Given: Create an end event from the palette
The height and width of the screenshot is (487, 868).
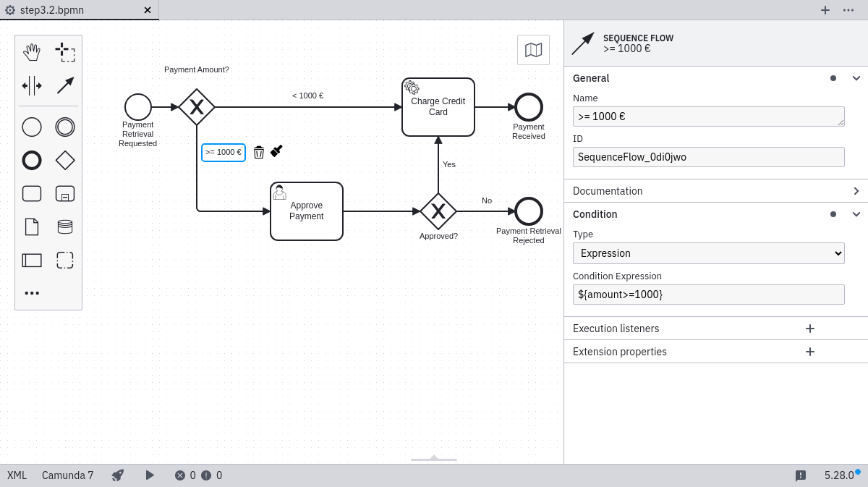Looking at the screenshot, I should (32, 161).
